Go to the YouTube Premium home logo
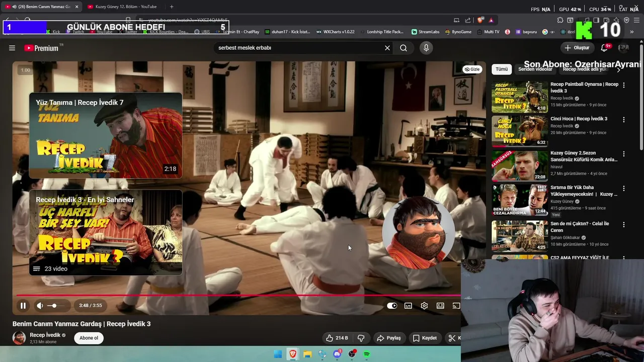Viewport: 644px width, 362px height. click(x=41, y=48)
